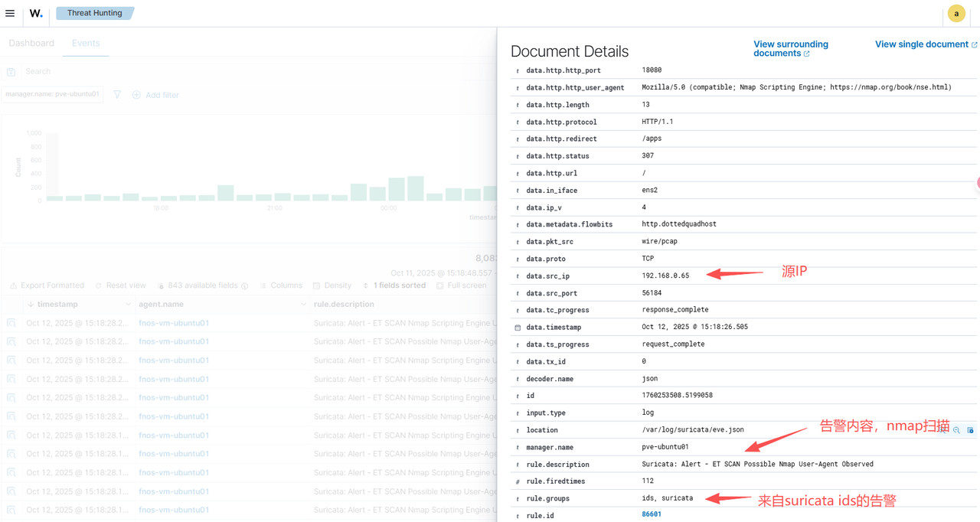
Task: Click the save query icon beside Search
Action: click(11, 72)
